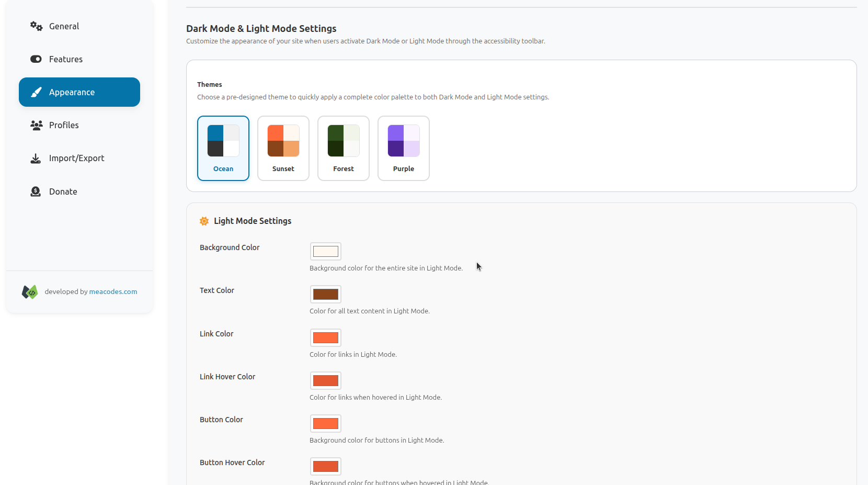This screenshot has width=868, height=485.
Task: Open the Button Color picker swatch
Action: pos(326,424)
